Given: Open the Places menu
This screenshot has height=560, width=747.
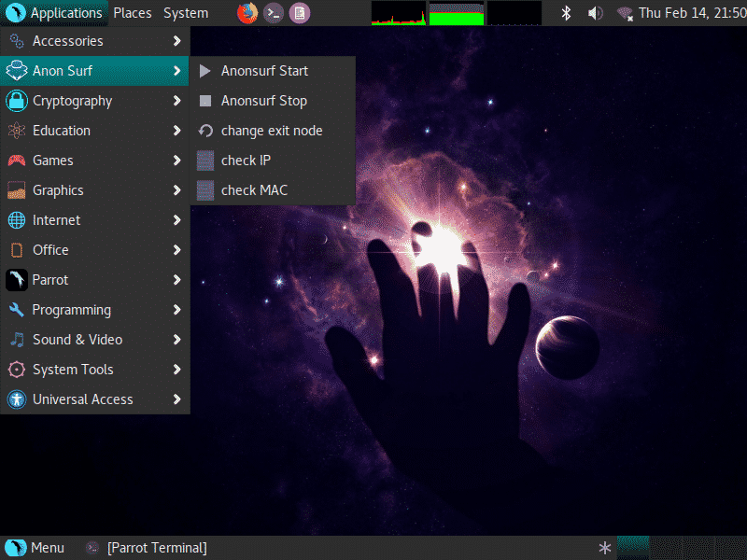Looking at the screenshot, I should 133,13.
